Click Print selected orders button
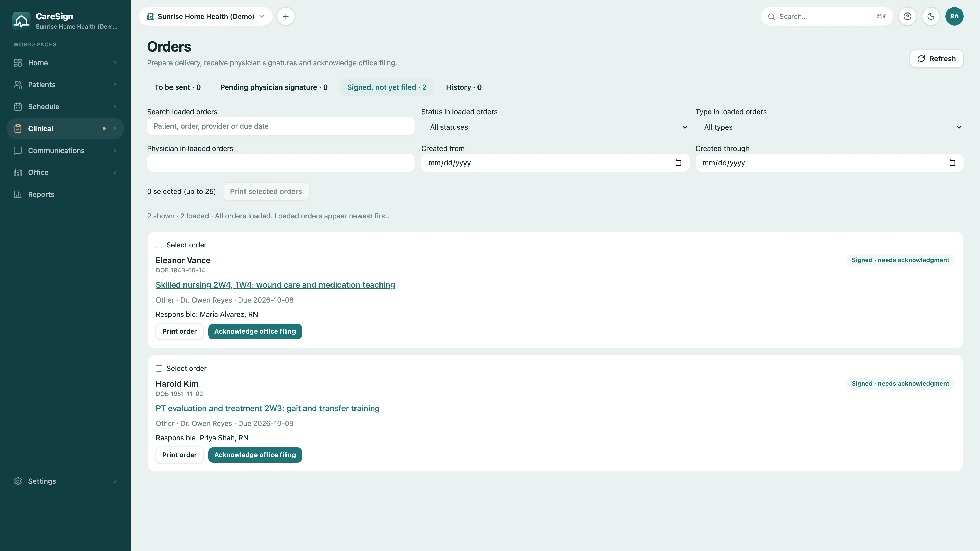The width and height of the screenshot is (980, 551). tap(266, 191)
